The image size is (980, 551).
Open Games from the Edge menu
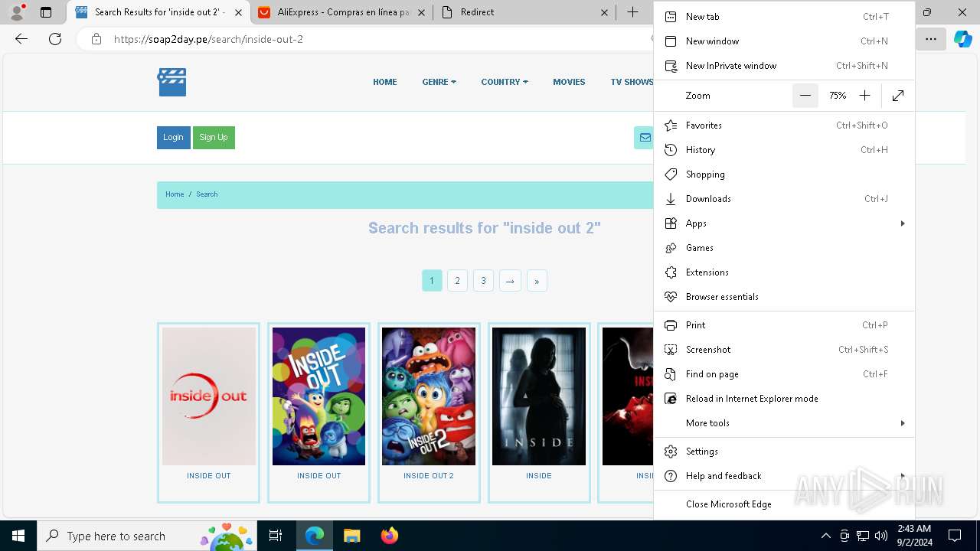(784, 248)
